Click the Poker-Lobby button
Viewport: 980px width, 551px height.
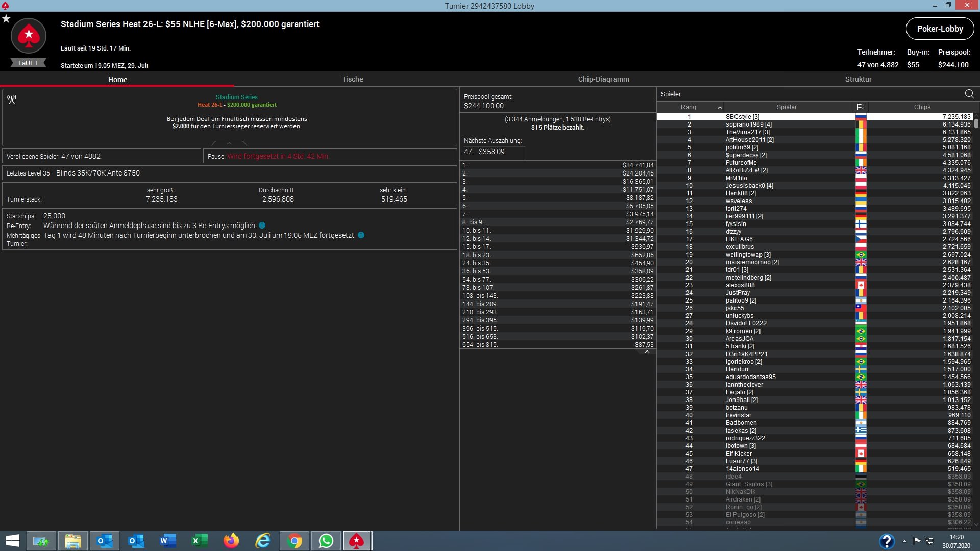pyautogui.click(x=939, y=29)
